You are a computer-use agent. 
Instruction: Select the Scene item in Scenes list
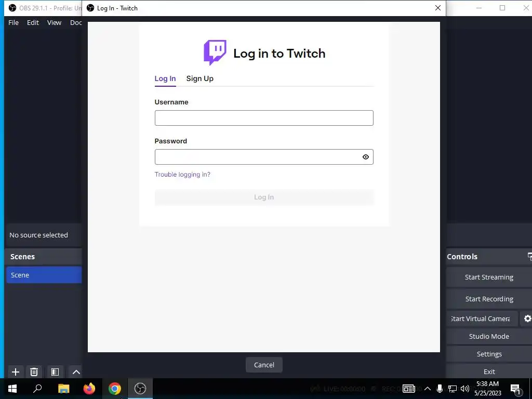pyautogui.click(x=44, y=275)
